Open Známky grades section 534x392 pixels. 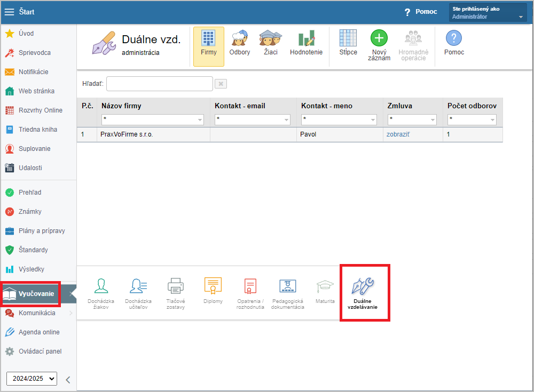23,212
